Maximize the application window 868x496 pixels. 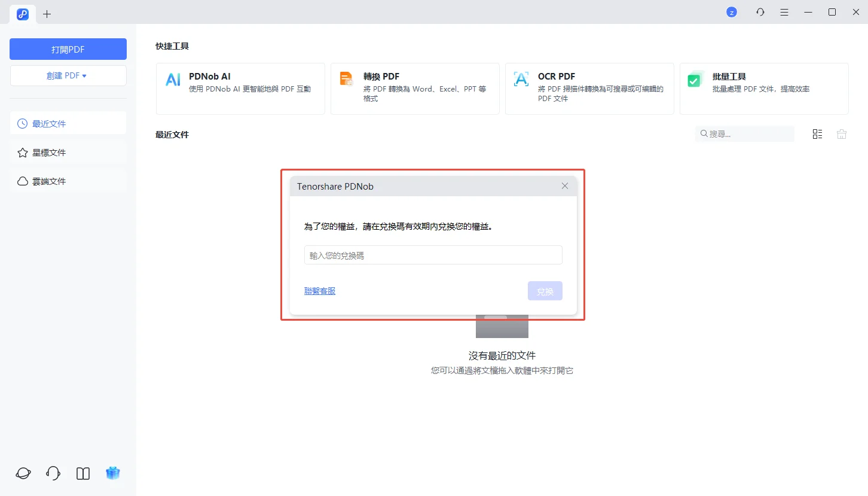pyautogui.click(x=832, y=12)
